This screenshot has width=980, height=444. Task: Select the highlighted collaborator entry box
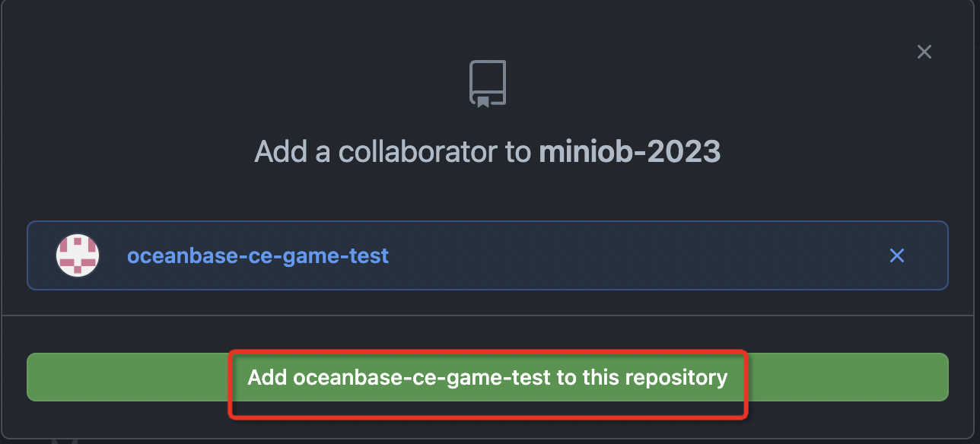click(x=488, y=255)
